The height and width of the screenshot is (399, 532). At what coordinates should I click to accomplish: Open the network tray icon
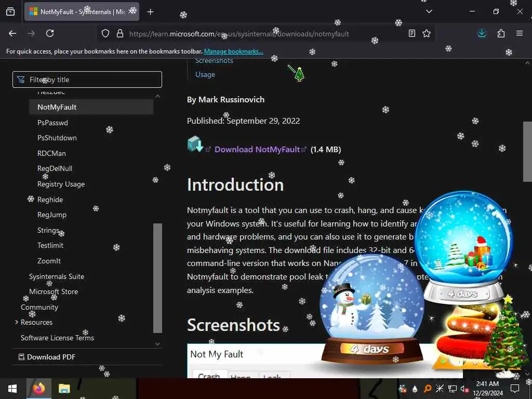[x=452, y=389]
